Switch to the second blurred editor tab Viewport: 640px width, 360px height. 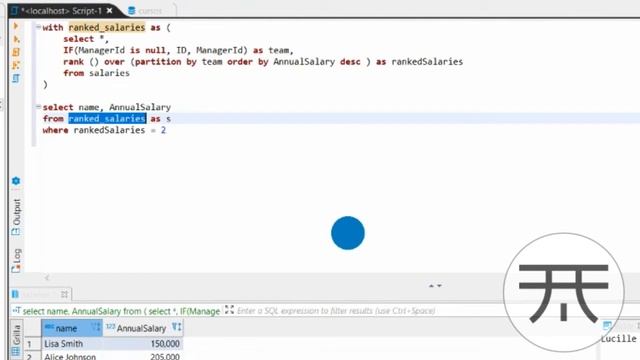[146, 11]
